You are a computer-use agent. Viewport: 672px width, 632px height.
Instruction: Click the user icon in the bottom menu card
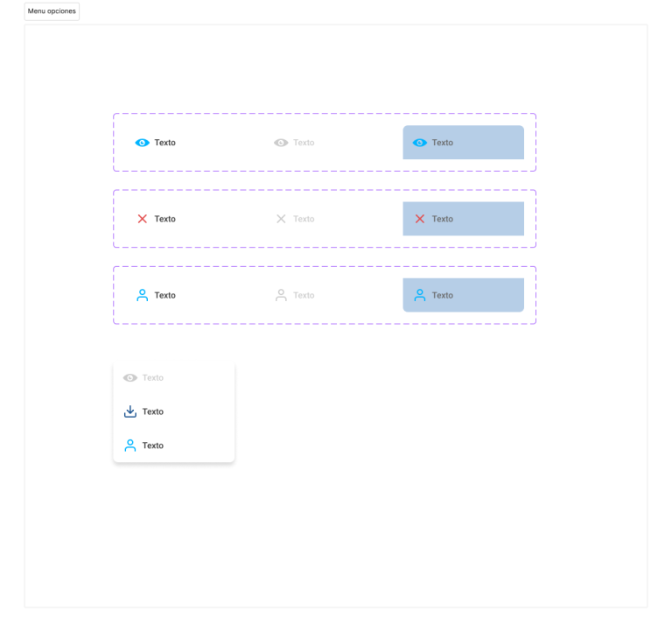[x=130, y=446]
